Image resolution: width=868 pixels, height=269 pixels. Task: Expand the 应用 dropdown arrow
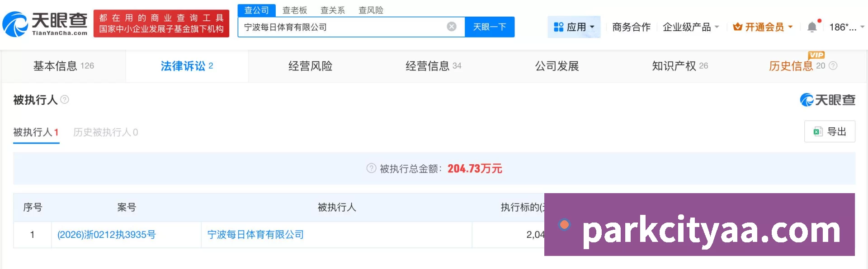click(592, 27)
